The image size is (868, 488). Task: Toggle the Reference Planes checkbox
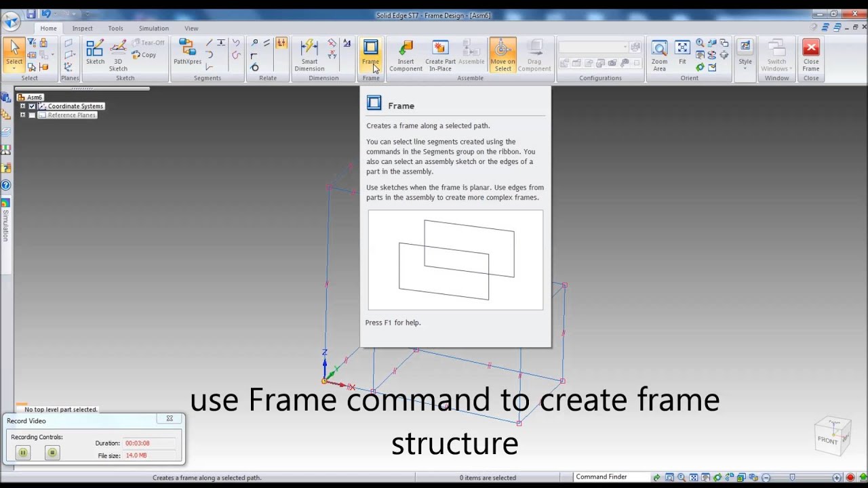(32, 115)
